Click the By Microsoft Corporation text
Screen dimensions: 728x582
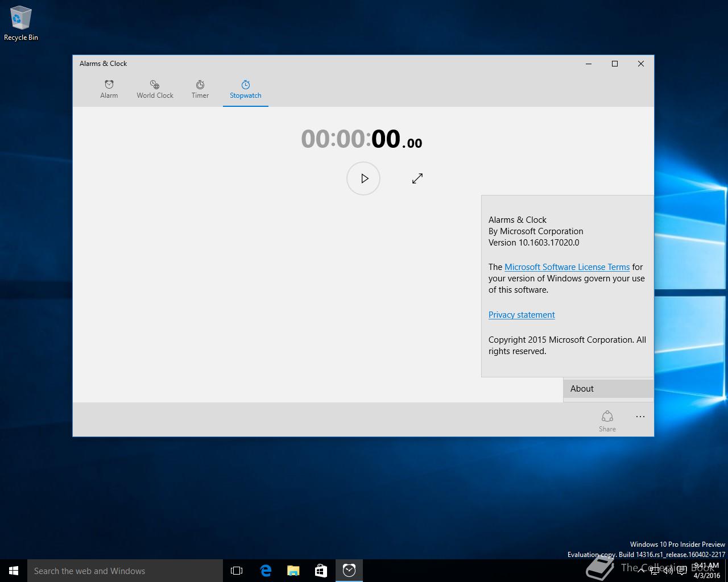tap(536, 231)
